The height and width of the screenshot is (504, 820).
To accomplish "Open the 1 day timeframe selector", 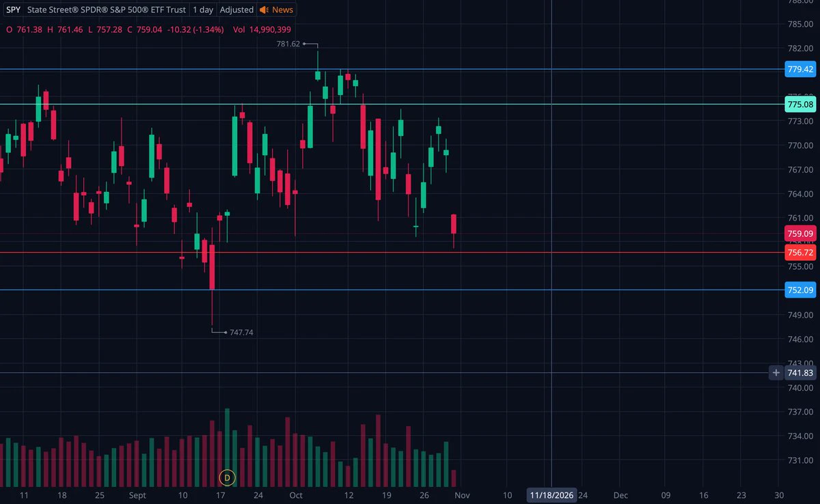I will coord(203,10).
